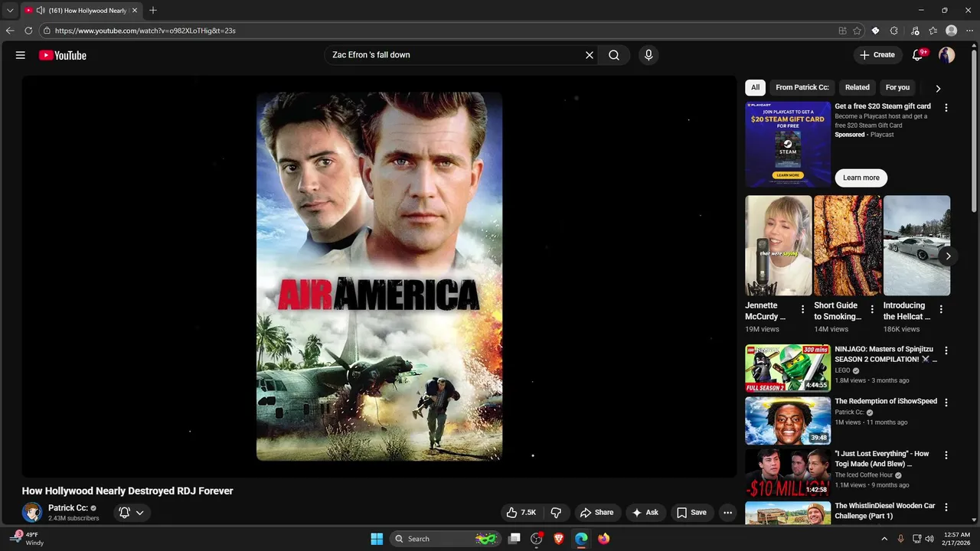Switch to the How Hollywood Nearly browser tab

(80, 11)
